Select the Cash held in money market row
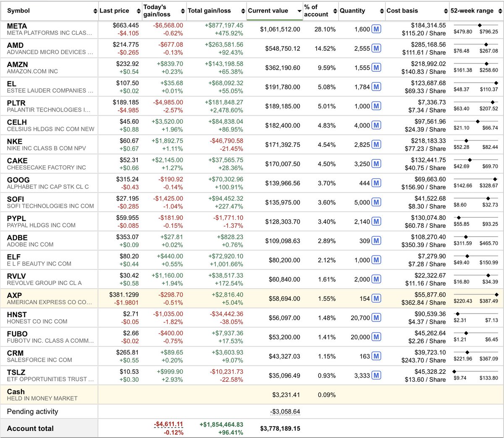The image size is (504, 438). pos(252,395)
